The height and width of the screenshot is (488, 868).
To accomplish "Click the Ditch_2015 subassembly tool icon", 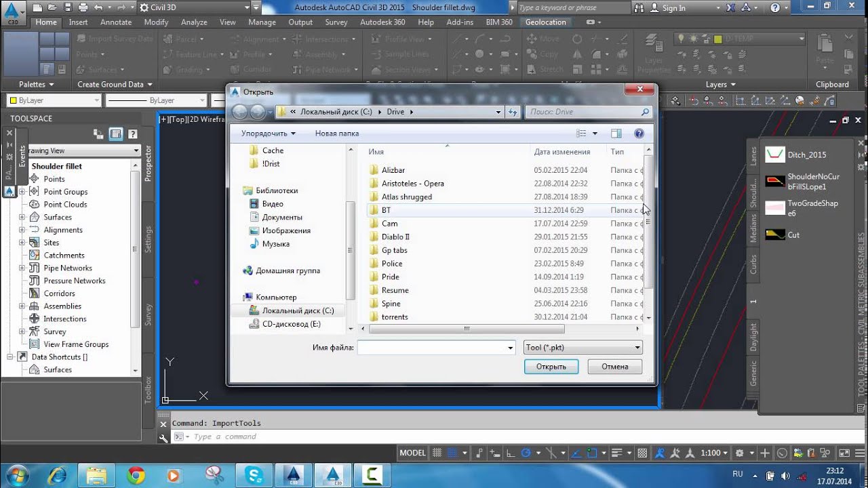I will pyautogui.click(x=775, y=155).
